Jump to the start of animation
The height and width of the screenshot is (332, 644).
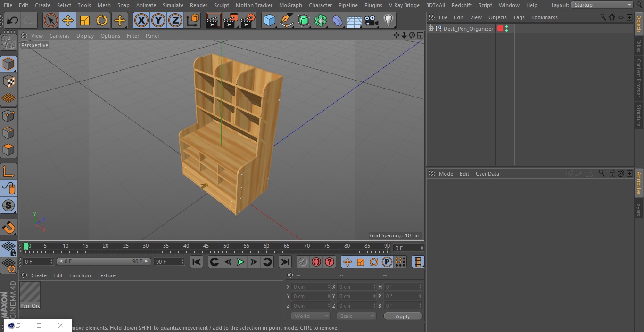coord(197,262)
